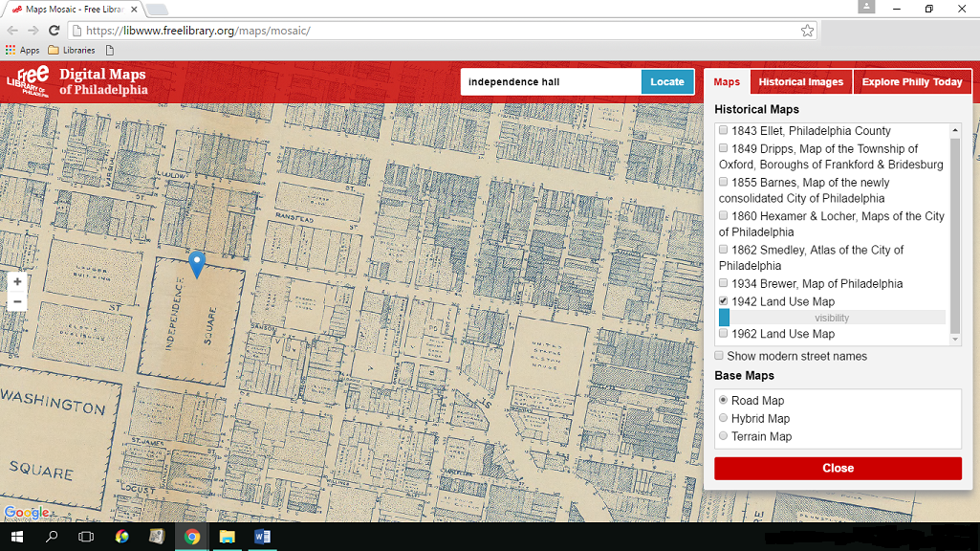The width and height of the screenshot is (980, 551).
Task: Click the browser forward arrow
Action: (33, 30)
